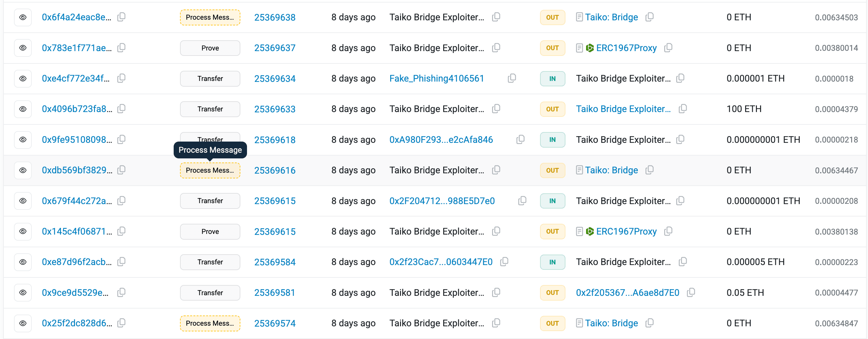Copy transaction hash 0x9fe95108098

[121, 139]
